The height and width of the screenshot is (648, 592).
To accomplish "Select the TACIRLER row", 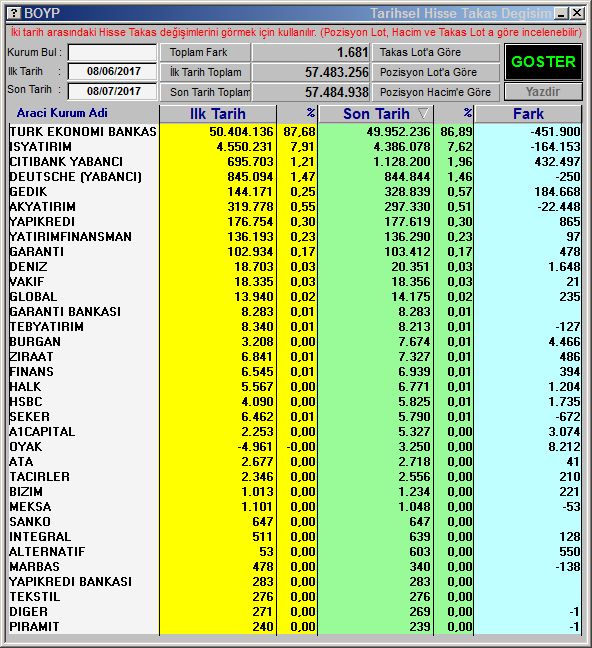I will [x=295, y=477].
